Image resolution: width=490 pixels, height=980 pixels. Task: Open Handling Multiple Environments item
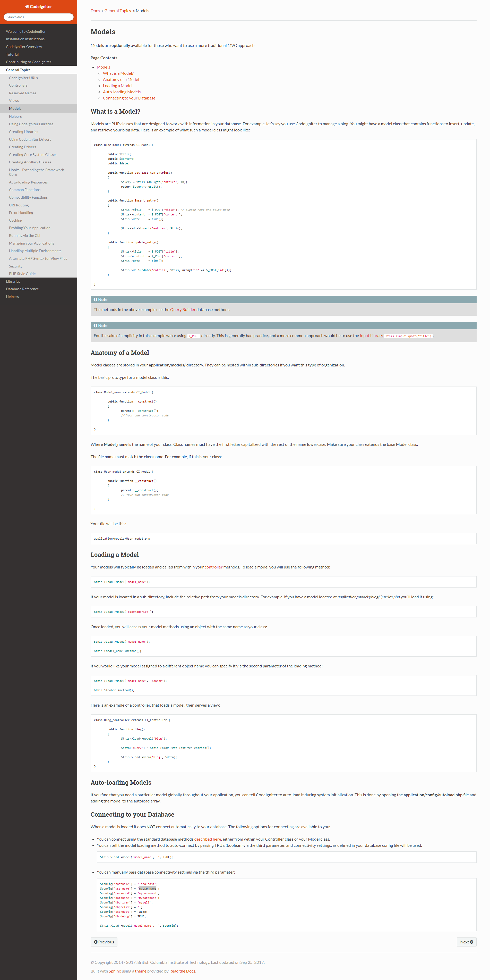tap(38, 251)
